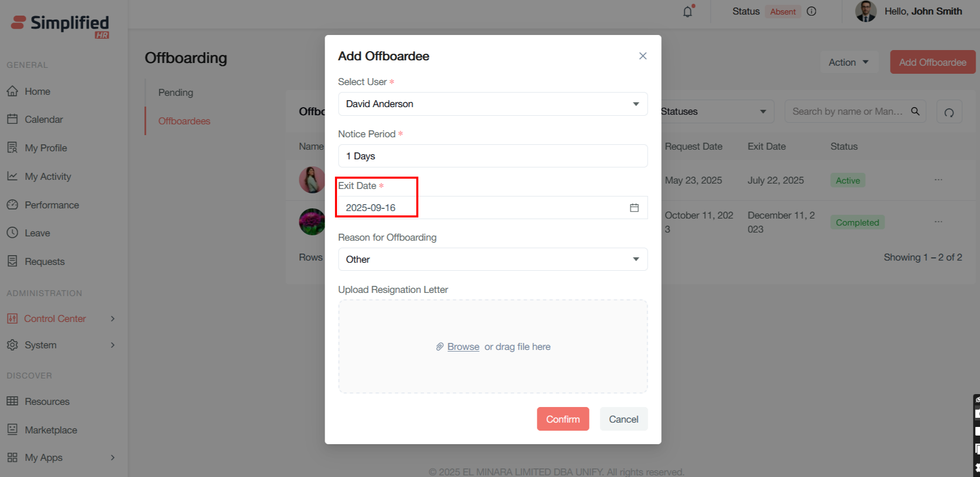Screen dimensions: 980x477
Task: Expand the Select User dropdown
Action: coord(635,104)
